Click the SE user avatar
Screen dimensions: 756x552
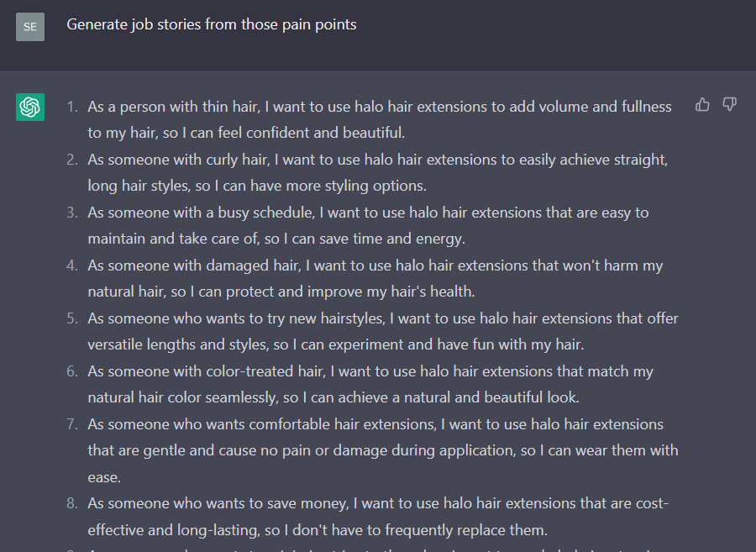tap(30, 27)
